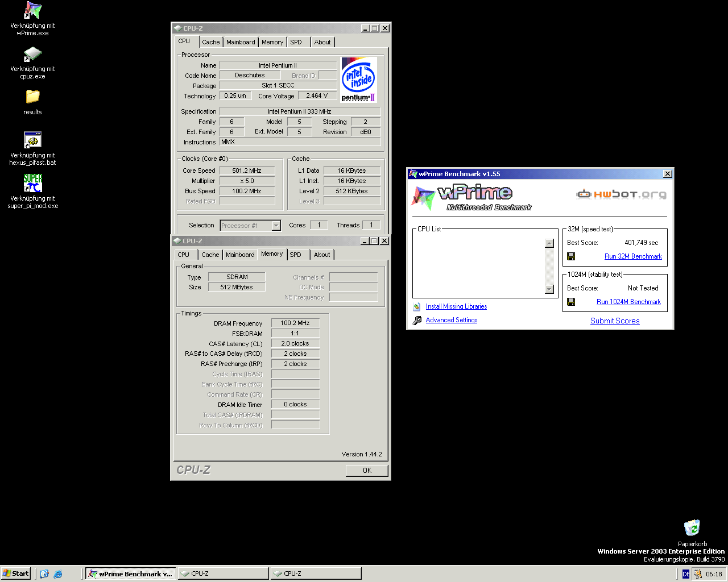Launch the hexus_pifast.bat shortcut icon

32,140
